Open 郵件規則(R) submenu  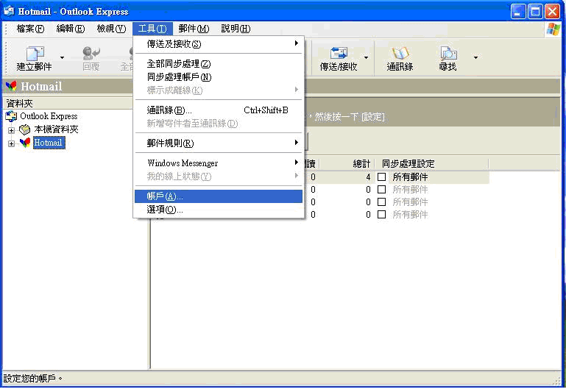219,143
